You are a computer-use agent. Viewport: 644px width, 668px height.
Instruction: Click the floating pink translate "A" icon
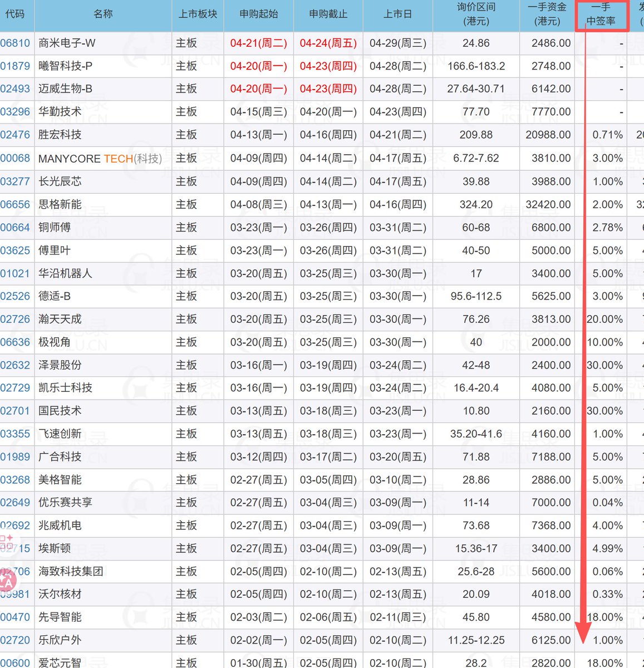click(8, 579)
